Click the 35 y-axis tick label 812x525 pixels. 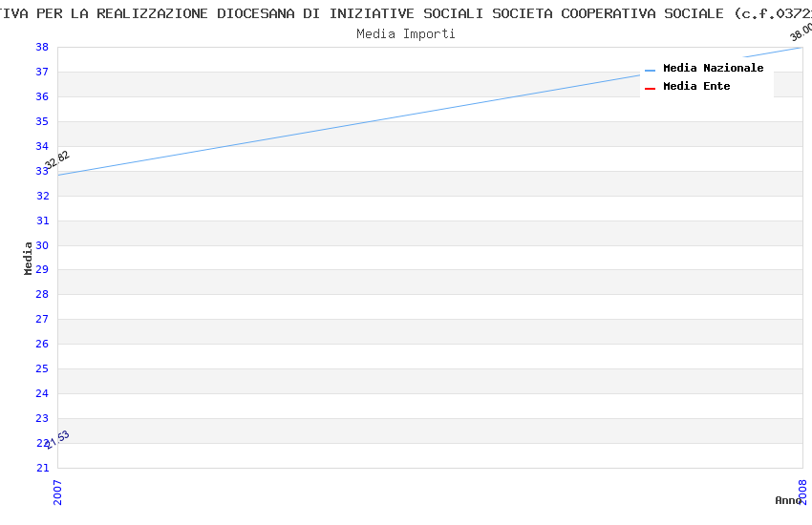click(42, 121)
